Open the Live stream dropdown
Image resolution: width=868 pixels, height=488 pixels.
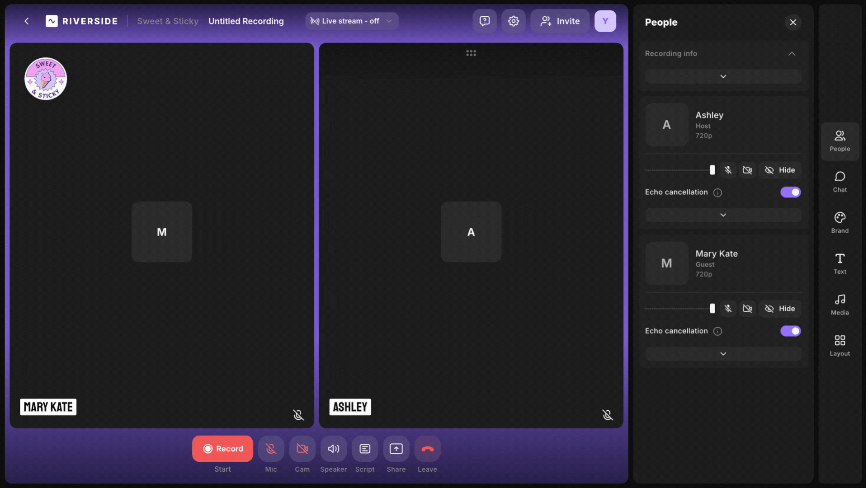click(352, 21)
